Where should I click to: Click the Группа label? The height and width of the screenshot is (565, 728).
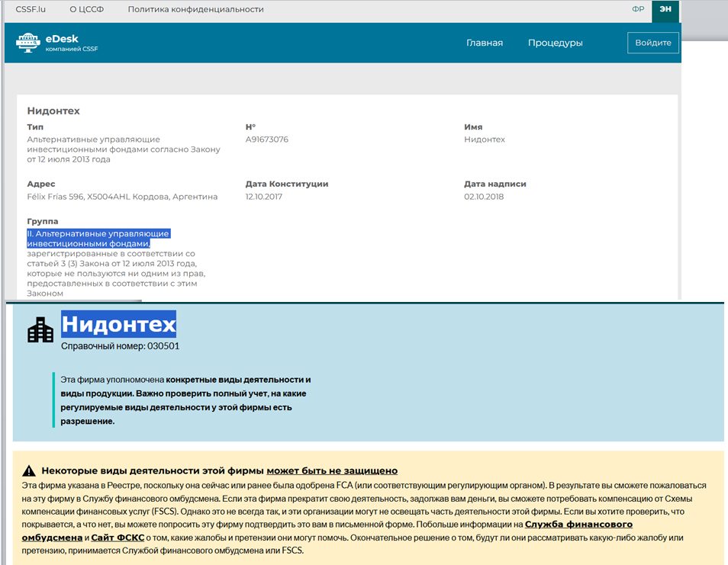(43, 221)
